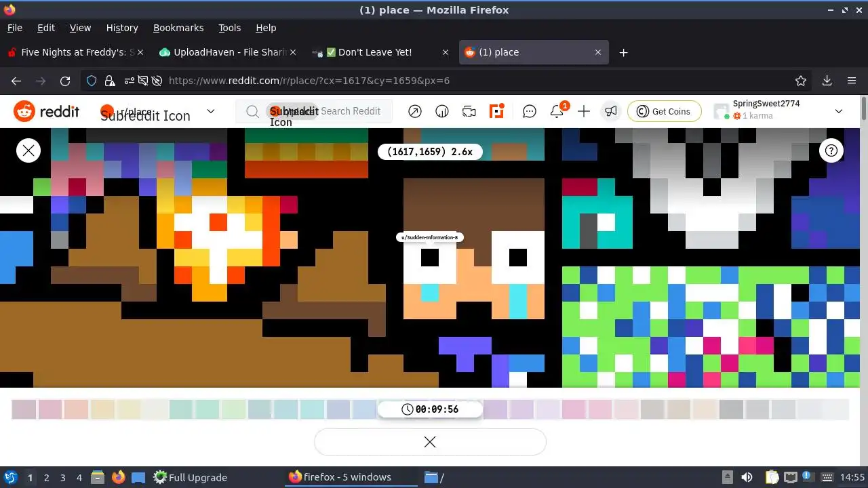Open the Edit menu

pos(46,28)
